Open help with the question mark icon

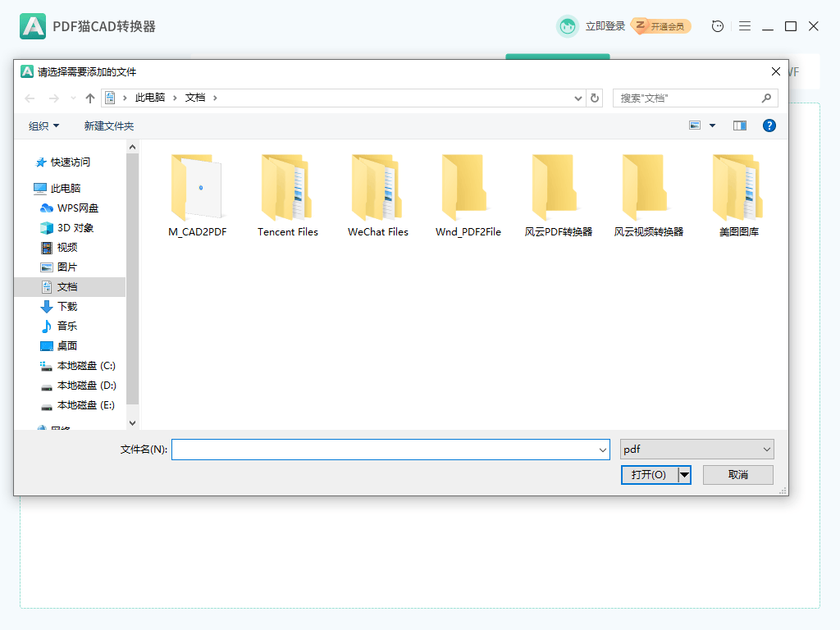(x=769, y=126)
